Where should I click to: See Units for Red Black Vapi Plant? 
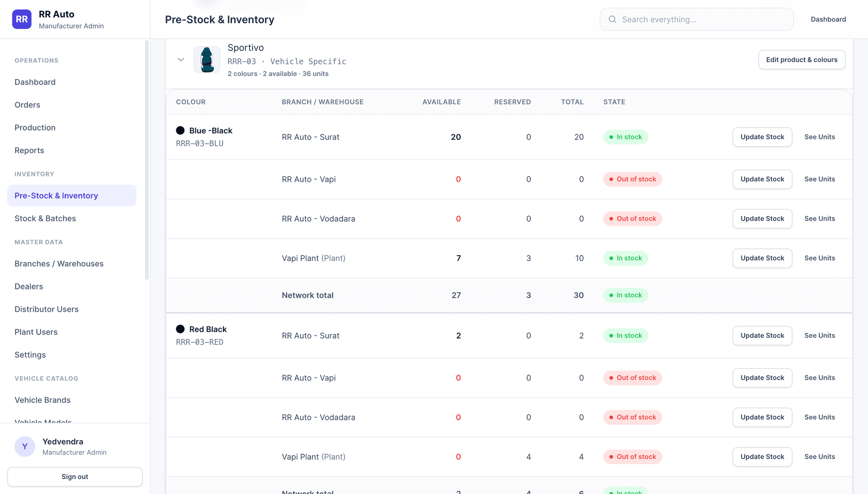(820, 456)
